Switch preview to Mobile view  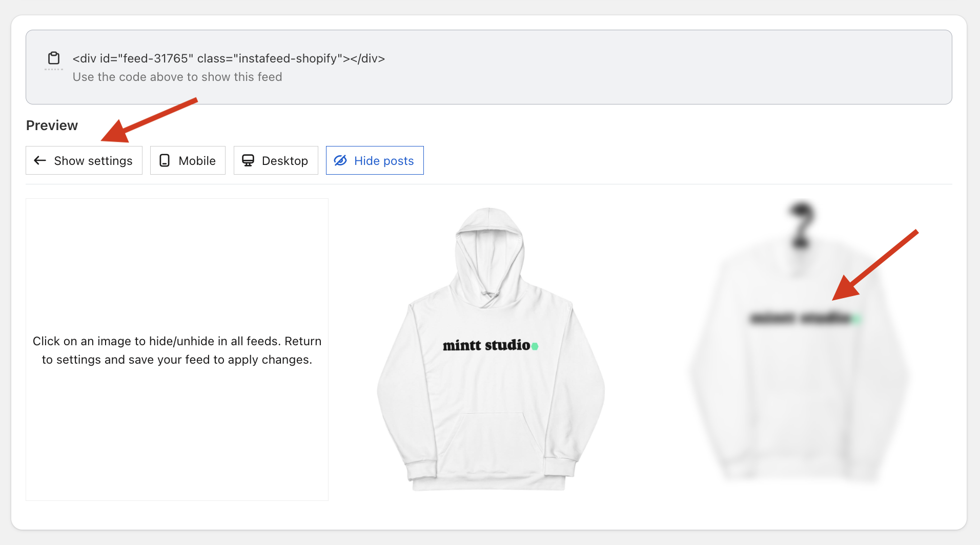(x=188, y=160)
